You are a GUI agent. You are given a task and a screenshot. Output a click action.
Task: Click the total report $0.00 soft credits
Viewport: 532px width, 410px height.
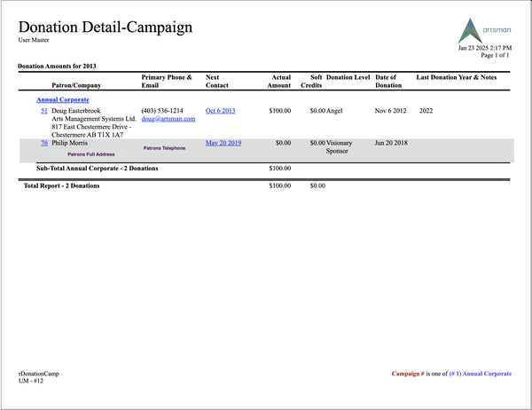[317, 185]
